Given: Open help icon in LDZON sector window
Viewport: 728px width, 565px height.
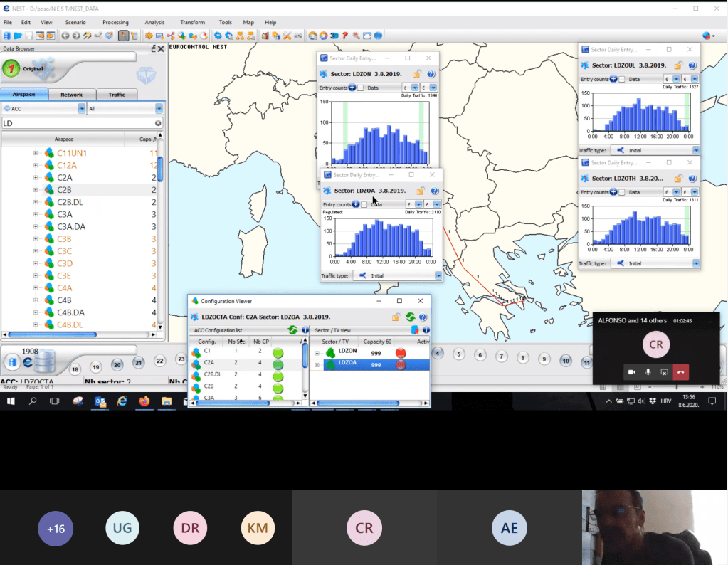Looking at the screenshot, I should point(431,74).
